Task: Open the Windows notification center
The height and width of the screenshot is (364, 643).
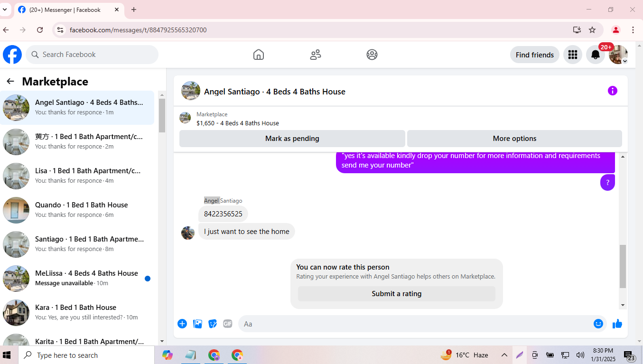Action: [x=630, y=355]
